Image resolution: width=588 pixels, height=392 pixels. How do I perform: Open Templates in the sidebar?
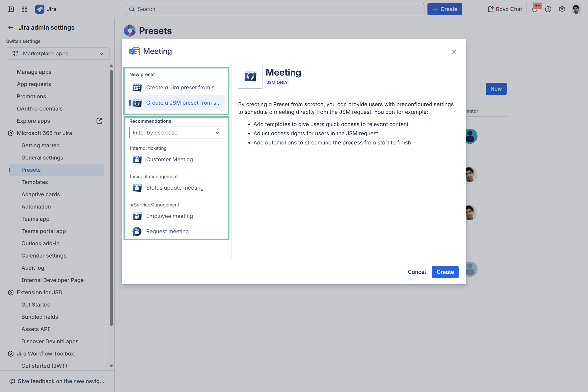[x=35, y=182]
